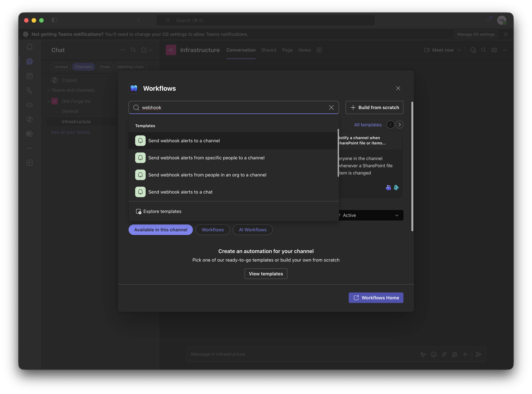Filter by Unread chats
Image resolution: width=532 pixels, height=394 pixels.
click(x=61, y=67)
